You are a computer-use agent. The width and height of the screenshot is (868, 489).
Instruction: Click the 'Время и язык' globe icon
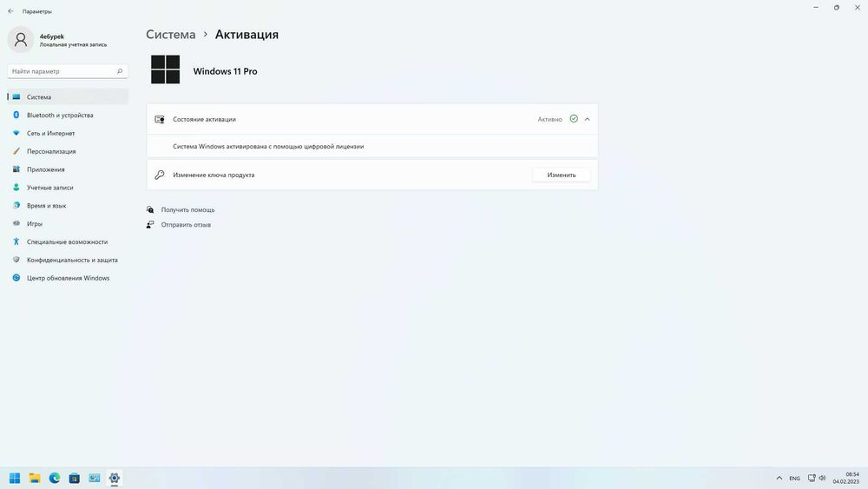click(x=16, y=206)
